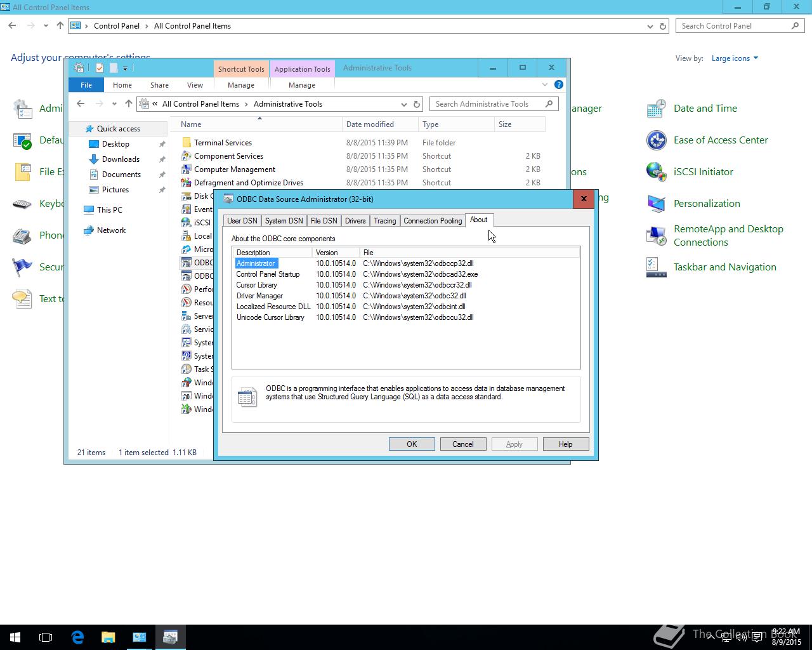
Task: Sort components by Version column header
Action: [x=337, y=253]
